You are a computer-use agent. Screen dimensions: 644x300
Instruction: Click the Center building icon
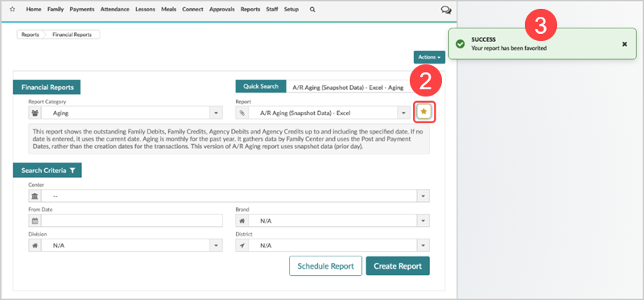35,196
